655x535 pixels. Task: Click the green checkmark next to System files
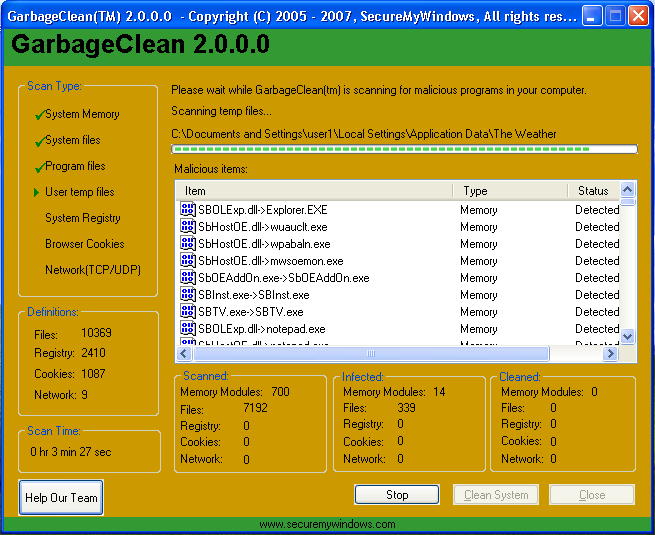click(40, 141)
